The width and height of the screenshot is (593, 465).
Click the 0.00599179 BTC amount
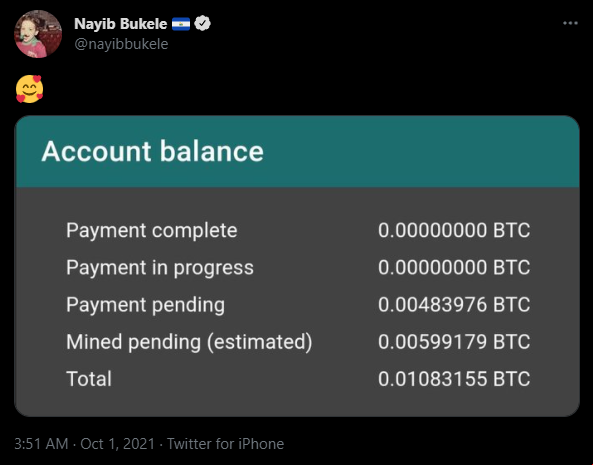(454, 342)
